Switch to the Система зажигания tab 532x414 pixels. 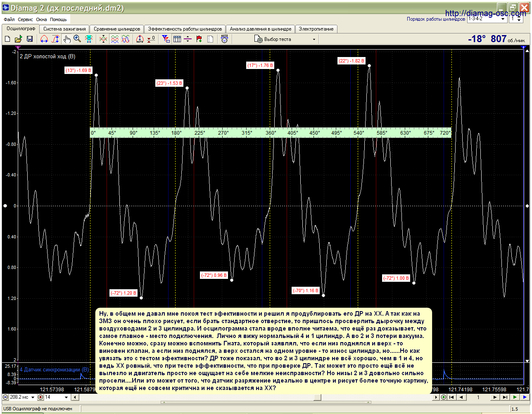coord(64,29)
